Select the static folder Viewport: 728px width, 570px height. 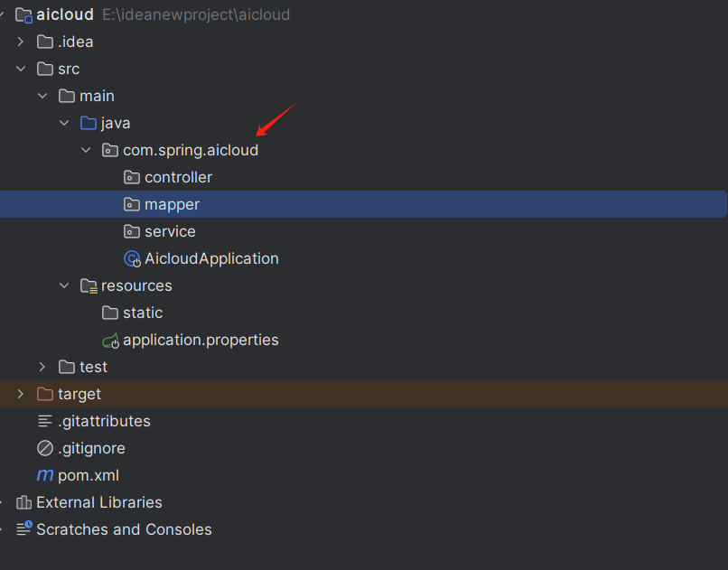(x=143, y=313)
